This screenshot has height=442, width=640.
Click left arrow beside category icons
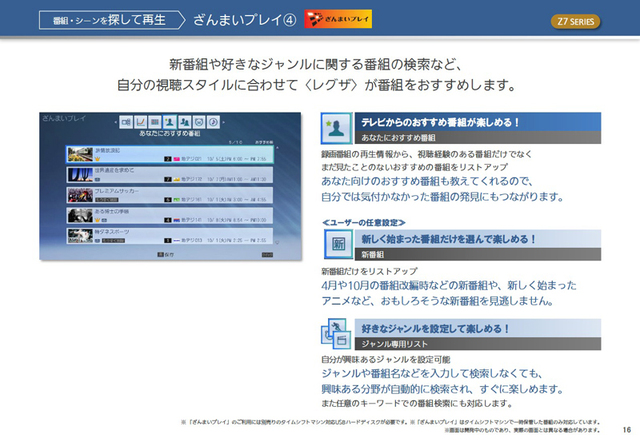click(116, 122)
